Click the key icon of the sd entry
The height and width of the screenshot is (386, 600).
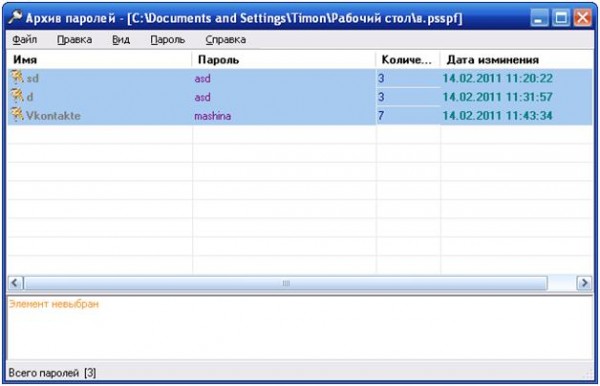click(17, 77)
